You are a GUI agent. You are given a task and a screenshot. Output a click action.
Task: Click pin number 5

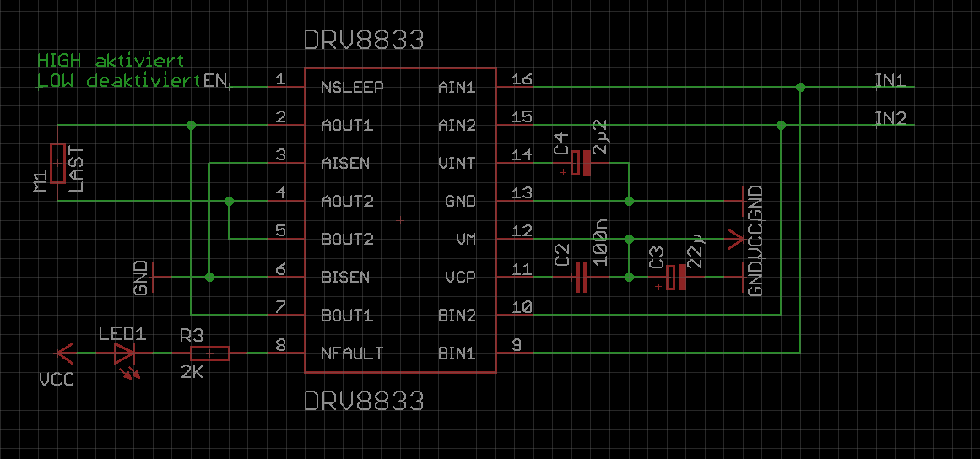[280, 232]
